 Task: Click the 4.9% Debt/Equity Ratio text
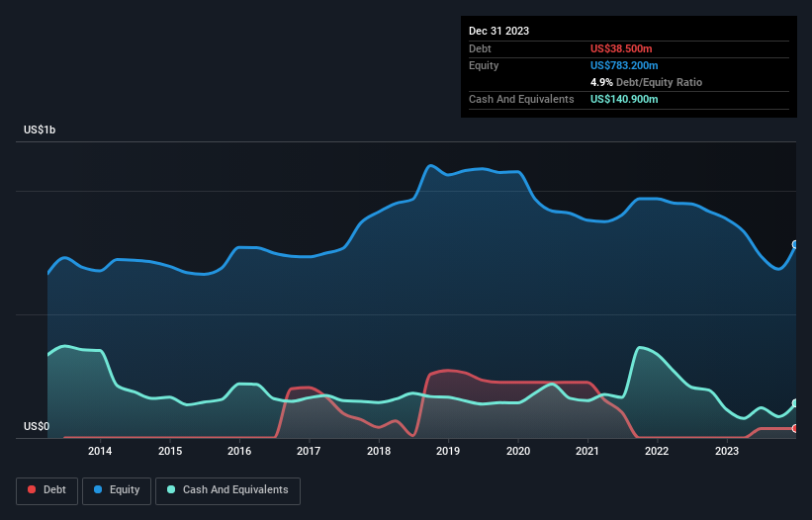click(646, 82)
